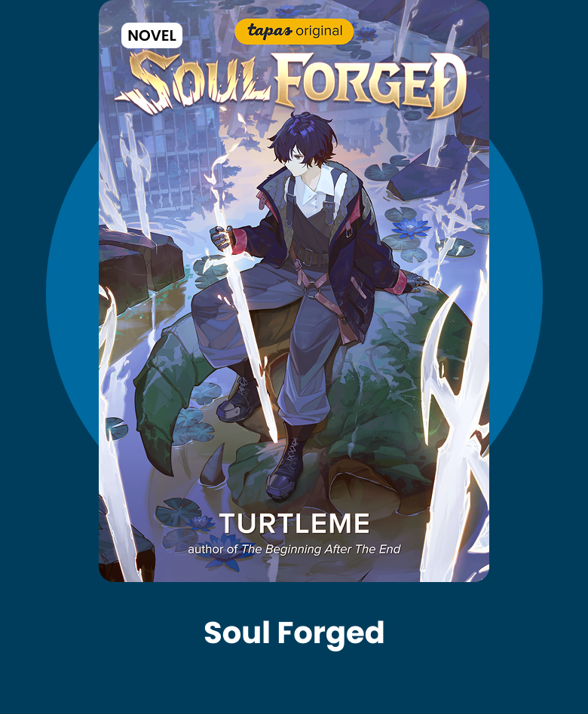This screenshot has height=714, width=588.
Task: Open the Soul Forged cover thumbnail
Action: point(294,291)
